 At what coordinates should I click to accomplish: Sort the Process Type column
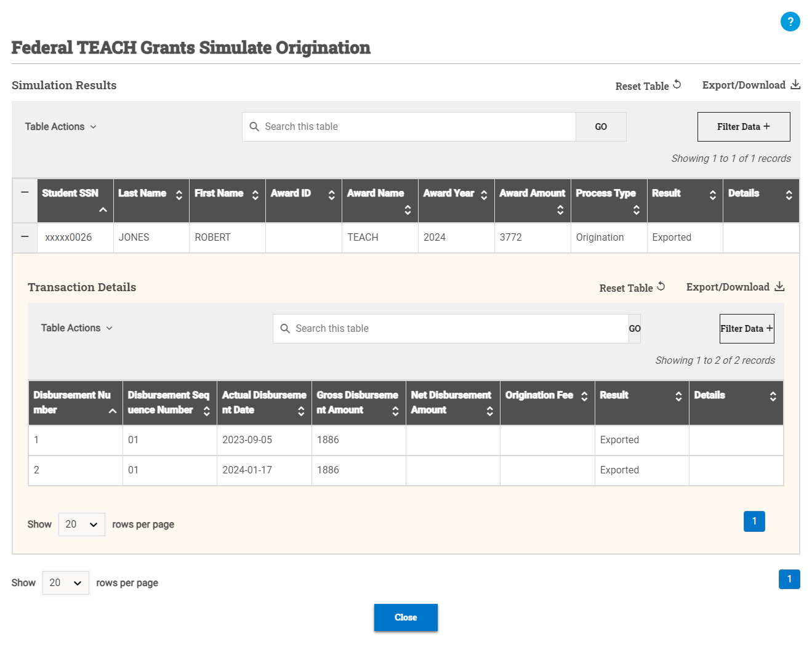coord(637,210)
